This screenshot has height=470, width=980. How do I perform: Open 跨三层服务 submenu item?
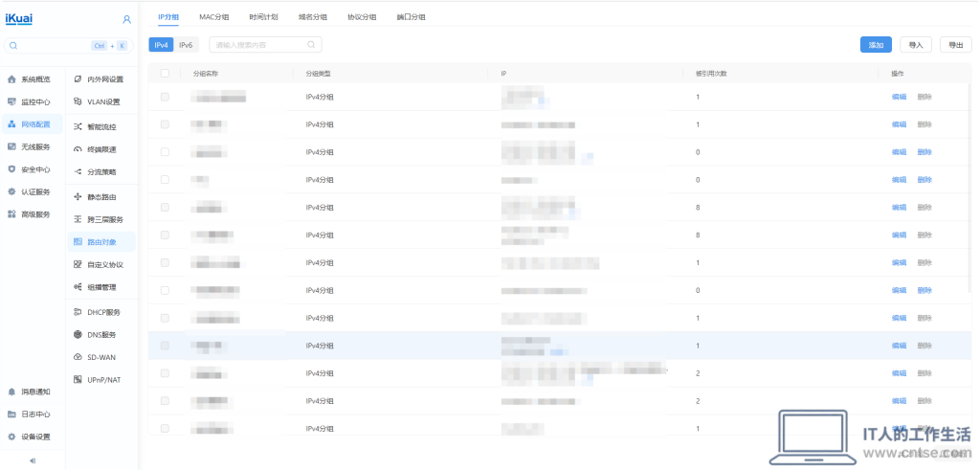click(x=101, y=219)
